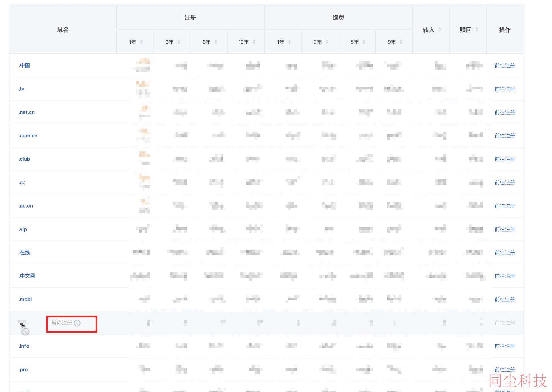Click the 续费 group header
552x392 pixels.
pyautogui.click(x=338, y=18)
